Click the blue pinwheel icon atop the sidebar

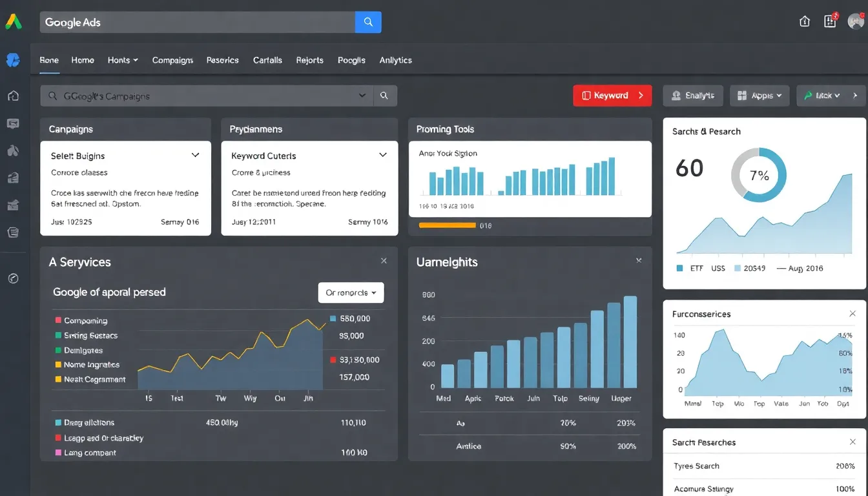[x=13, y=60]
